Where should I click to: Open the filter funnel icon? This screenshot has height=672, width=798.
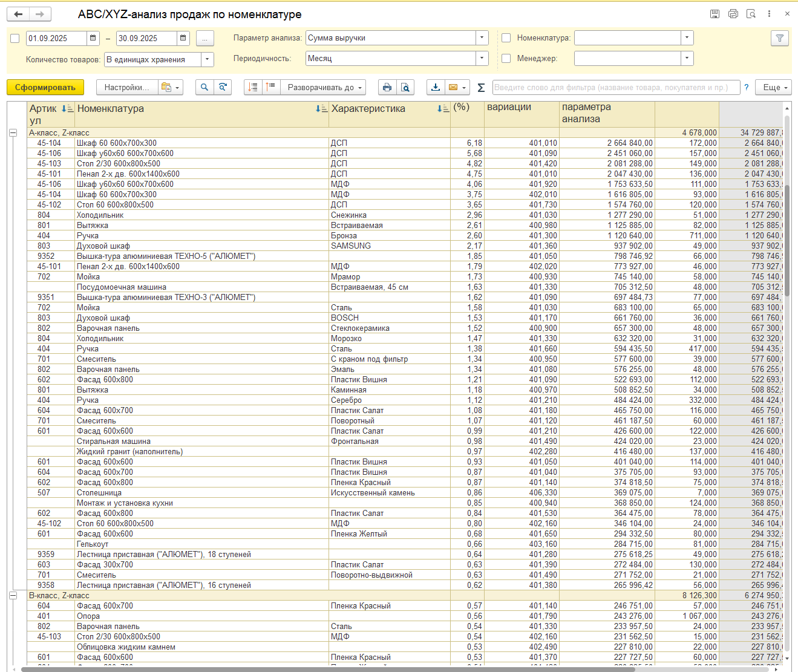click(780, 38)
